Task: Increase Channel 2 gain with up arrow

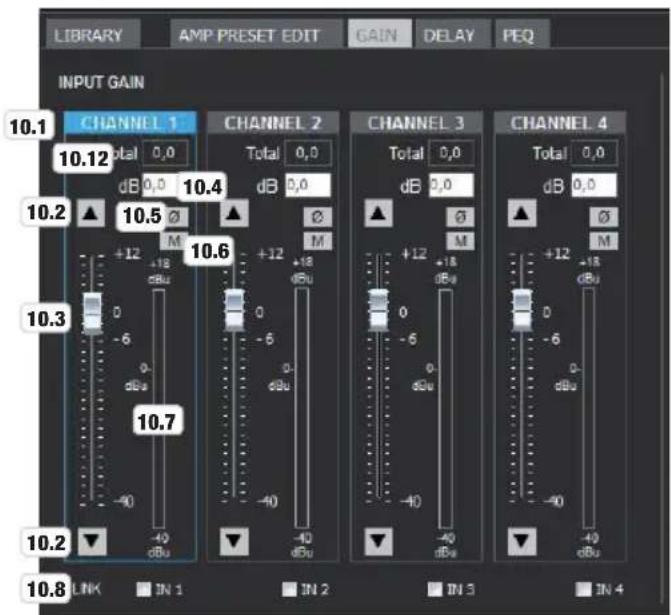Action: 234,213
